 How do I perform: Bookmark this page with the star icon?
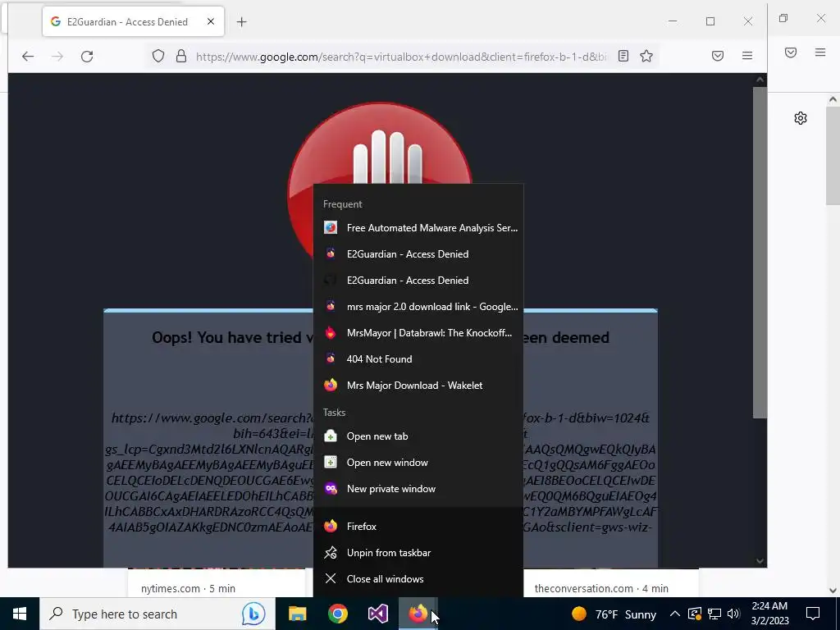(x=646, y=57)
